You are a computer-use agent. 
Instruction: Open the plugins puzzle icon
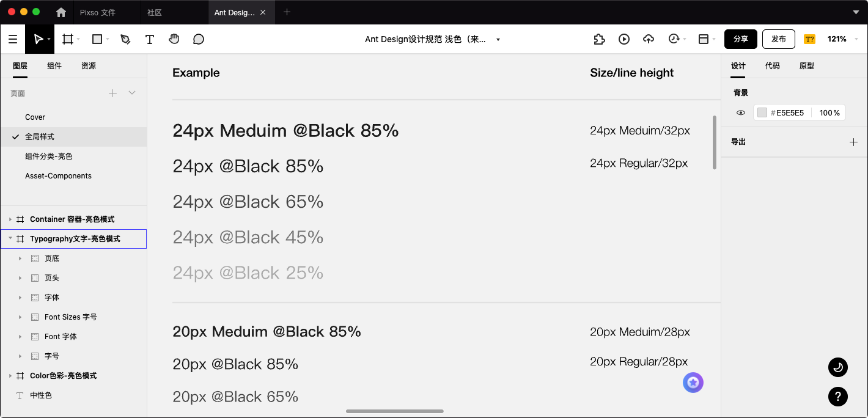(599, 39)
